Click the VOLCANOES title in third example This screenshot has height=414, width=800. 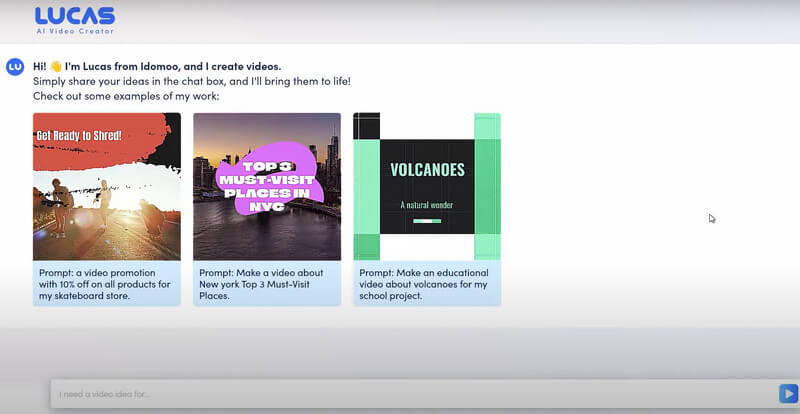pos(427,170)
